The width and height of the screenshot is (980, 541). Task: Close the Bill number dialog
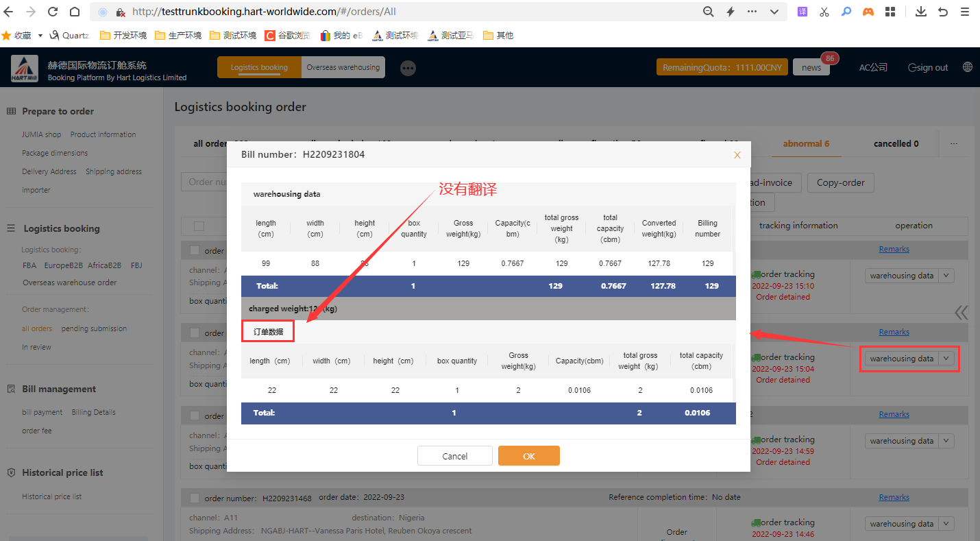737,155
